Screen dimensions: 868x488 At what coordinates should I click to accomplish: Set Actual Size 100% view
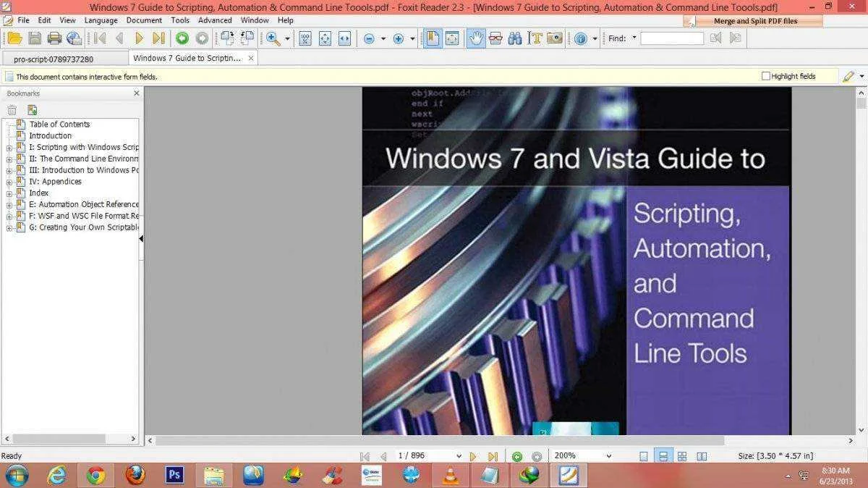pyautogui.click(x=305, y=38)
